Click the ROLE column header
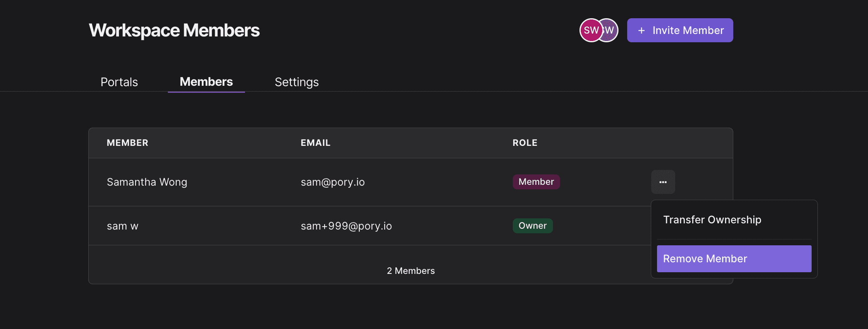This screenshot has height=329, width=868. [x=525, y=143]
